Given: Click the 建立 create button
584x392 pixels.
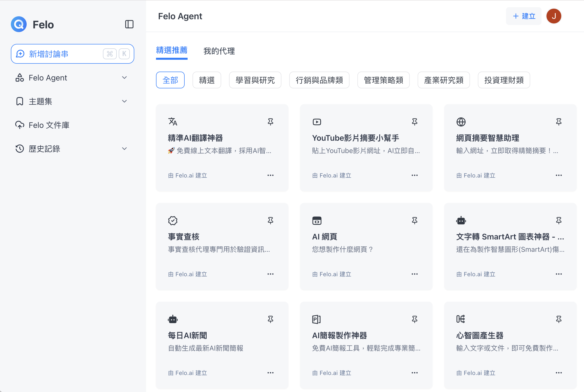Looking at the screenshot, I should click(x=524, y=16).
